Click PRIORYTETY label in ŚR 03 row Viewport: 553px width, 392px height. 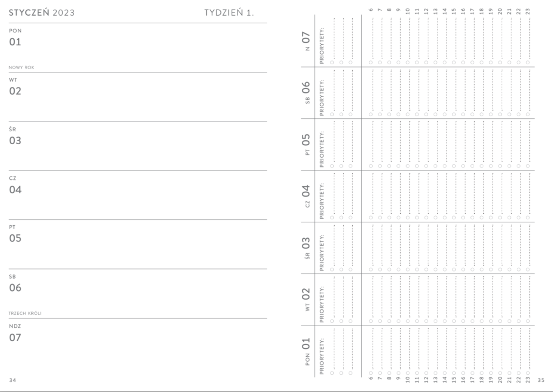coord(322,253)
